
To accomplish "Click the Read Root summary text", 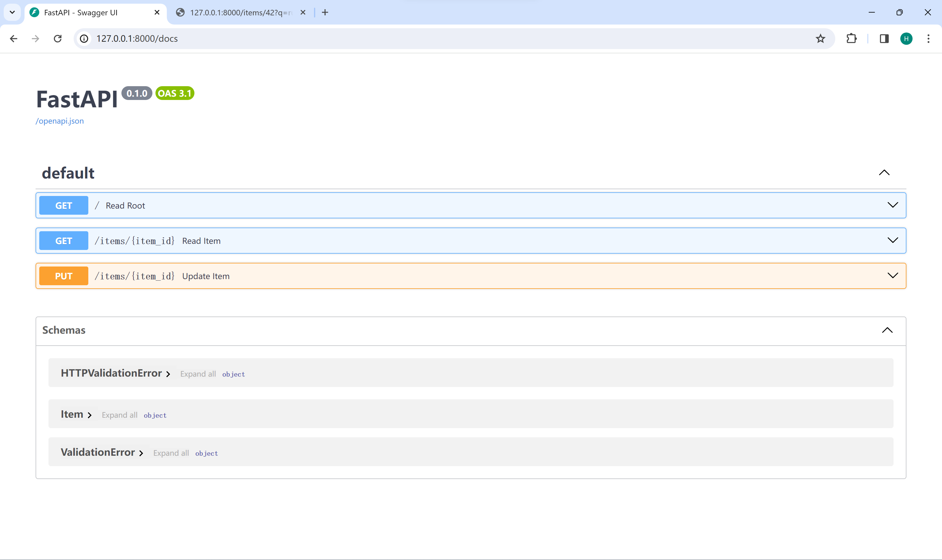I will click(x=125, y=206).
